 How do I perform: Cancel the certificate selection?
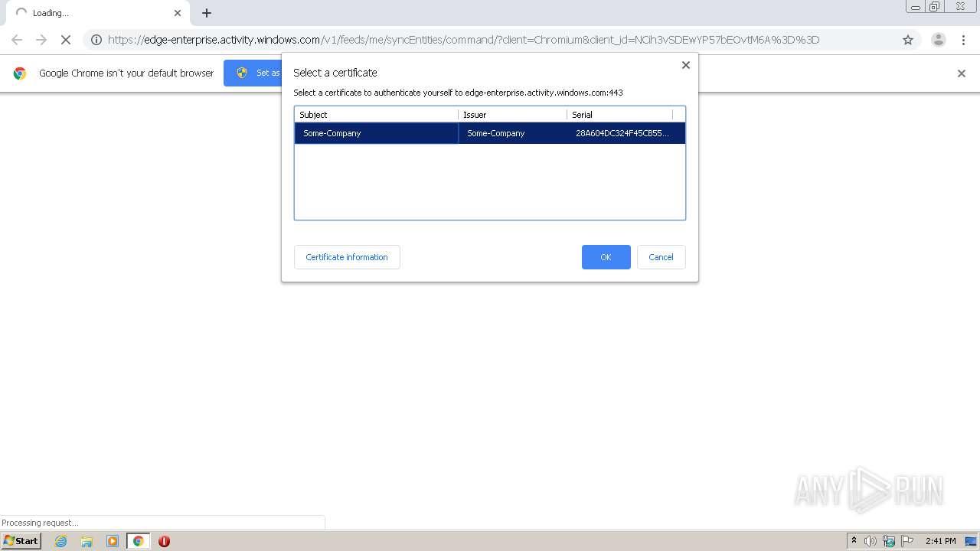[661, 257]
